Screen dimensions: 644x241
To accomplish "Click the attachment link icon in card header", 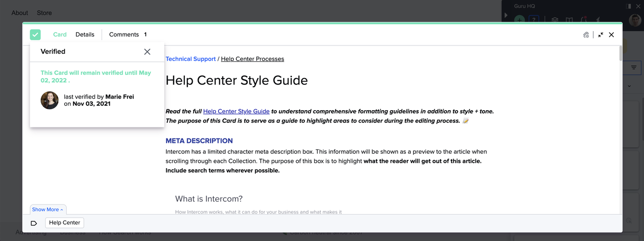I will pos(586,34).
